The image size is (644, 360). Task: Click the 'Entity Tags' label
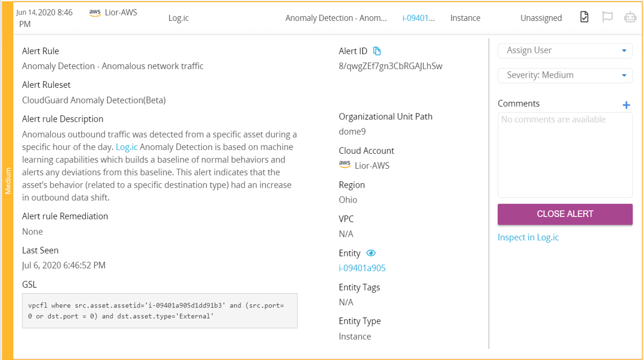tap(359, 287)
